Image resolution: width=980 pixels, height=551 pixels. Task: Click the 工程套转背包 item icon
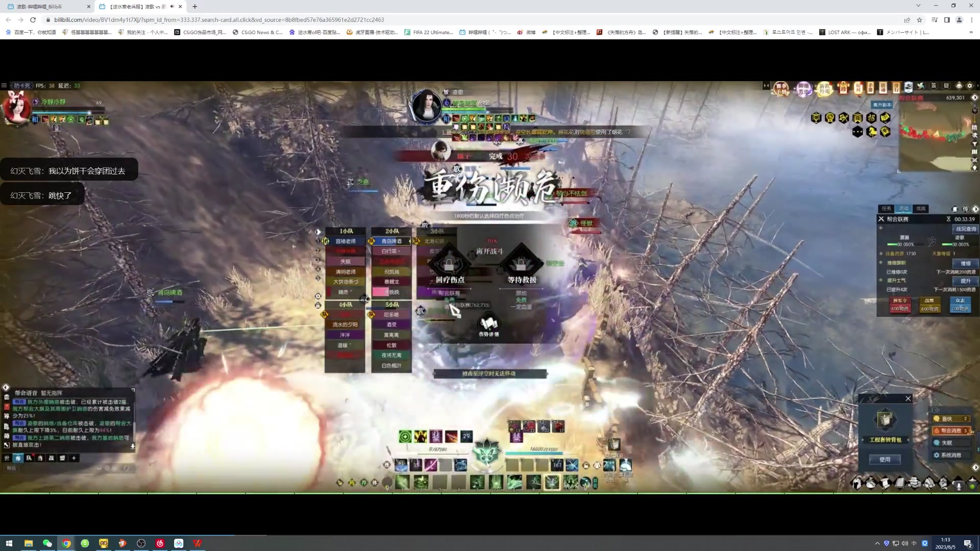pos(885,419)
